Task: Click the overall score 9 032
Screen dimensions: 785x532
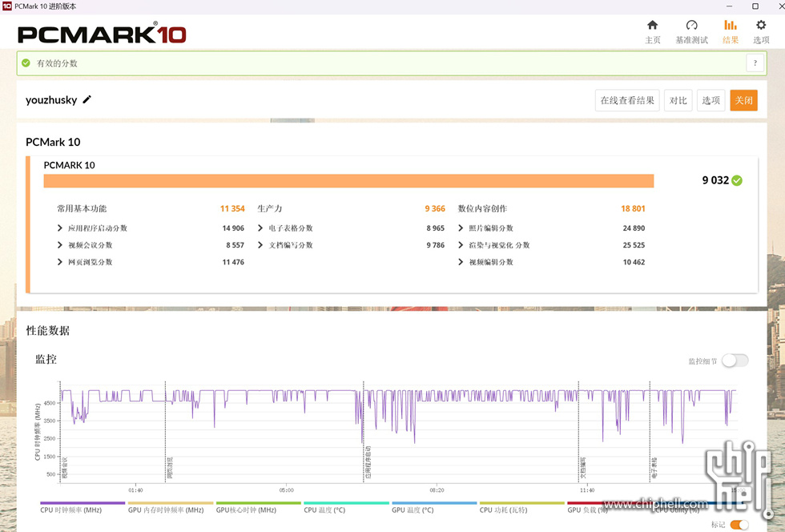Action: coord(715,180)
